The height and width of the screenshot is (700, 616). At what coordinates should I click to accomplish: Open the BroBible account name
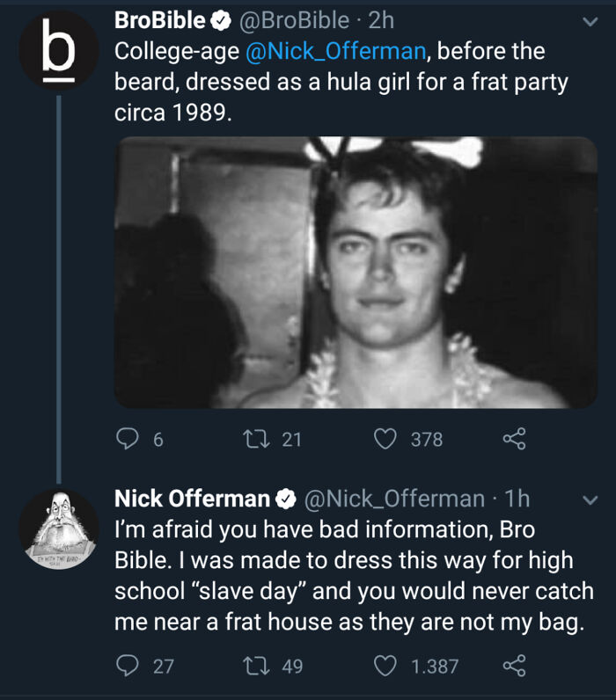(x=160, y=20)
